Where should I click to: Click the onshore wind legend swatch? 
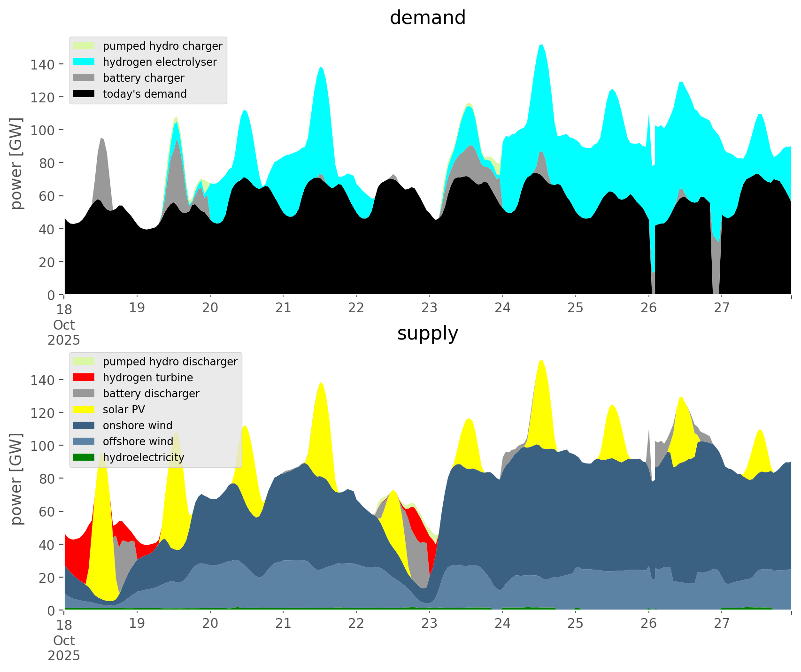[84, 425]
